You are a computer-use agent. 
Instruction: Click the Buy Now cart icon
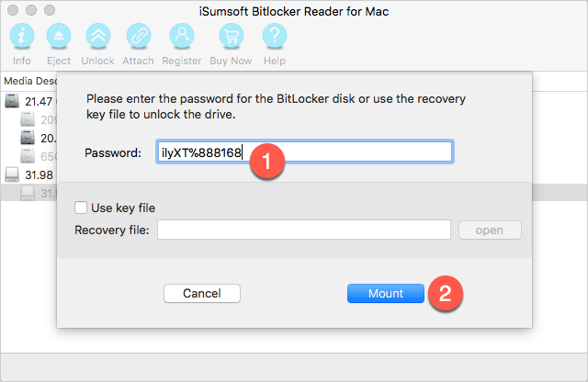pos(232,38)
